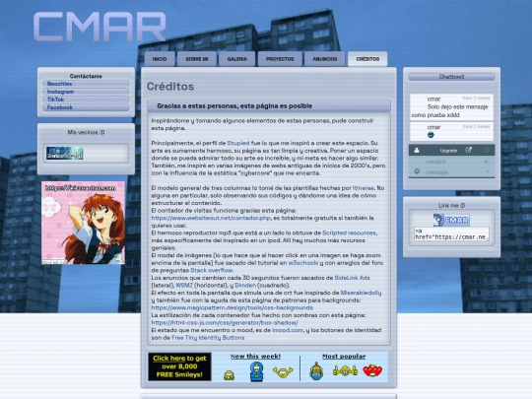This screenshot has width=532, height=399.
Task: Open the Stupied profile link
Action: pyautogui.click(x=237, y=143)
